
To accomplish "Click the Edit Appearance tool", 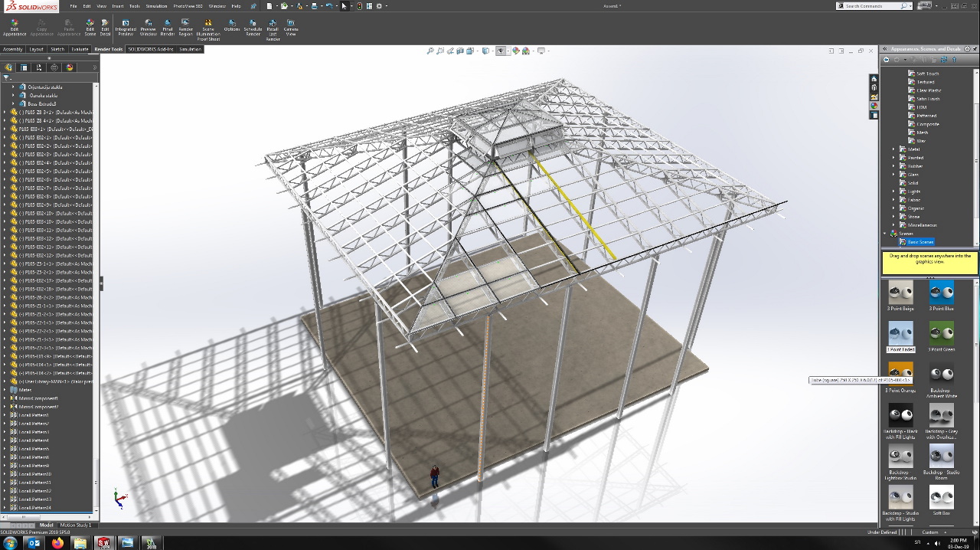I will pyautogui.click(x=14, y=27).
